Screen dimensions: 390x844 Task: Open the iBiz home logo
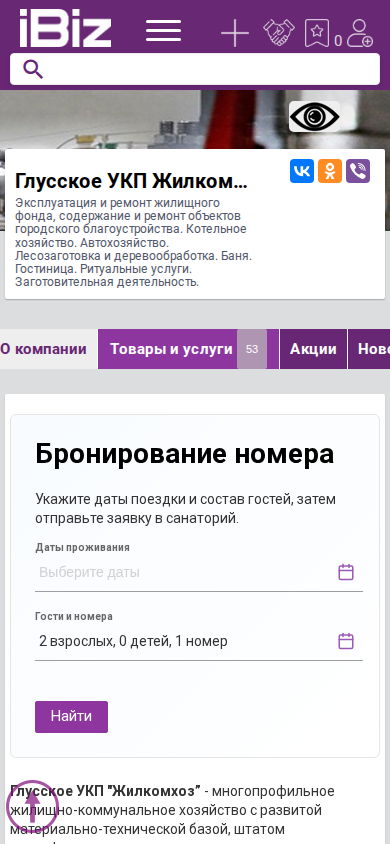tap(65, 28)
